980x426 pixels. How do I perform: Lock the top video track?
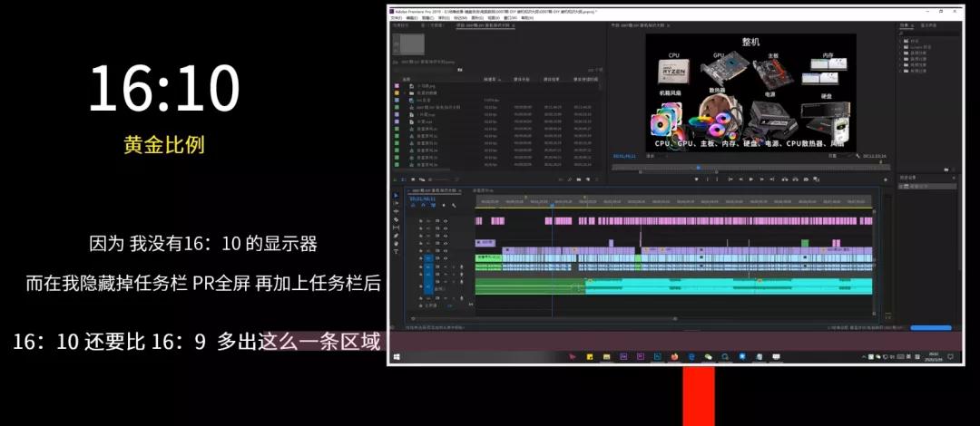[421, 221]
